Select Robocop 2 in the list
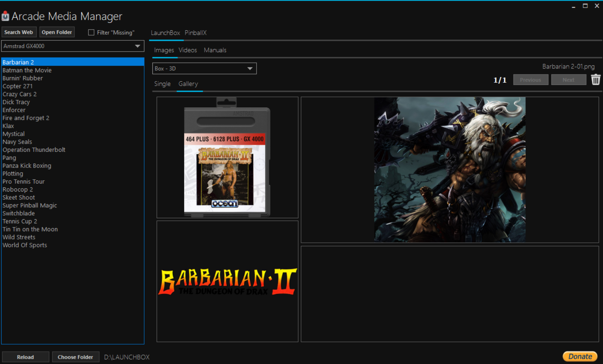Screen dimensions: 603x364 click(73, 190)
